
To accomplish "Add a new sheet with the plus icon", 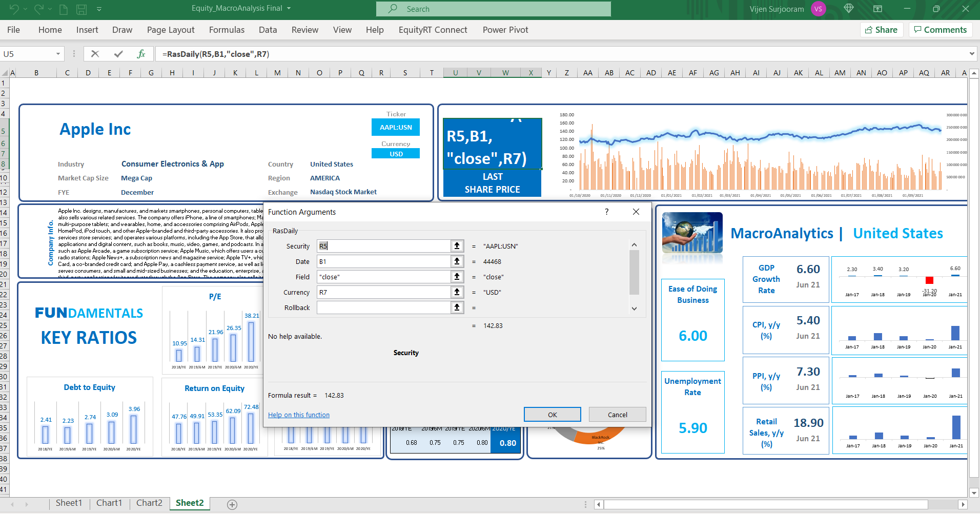I will click(232, 505).
